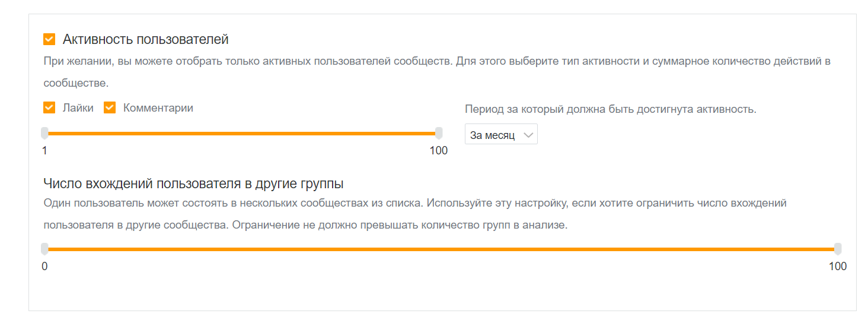Click the Активность пользователей heading label
Screen dimensions: 868x323
click(145, 40)
